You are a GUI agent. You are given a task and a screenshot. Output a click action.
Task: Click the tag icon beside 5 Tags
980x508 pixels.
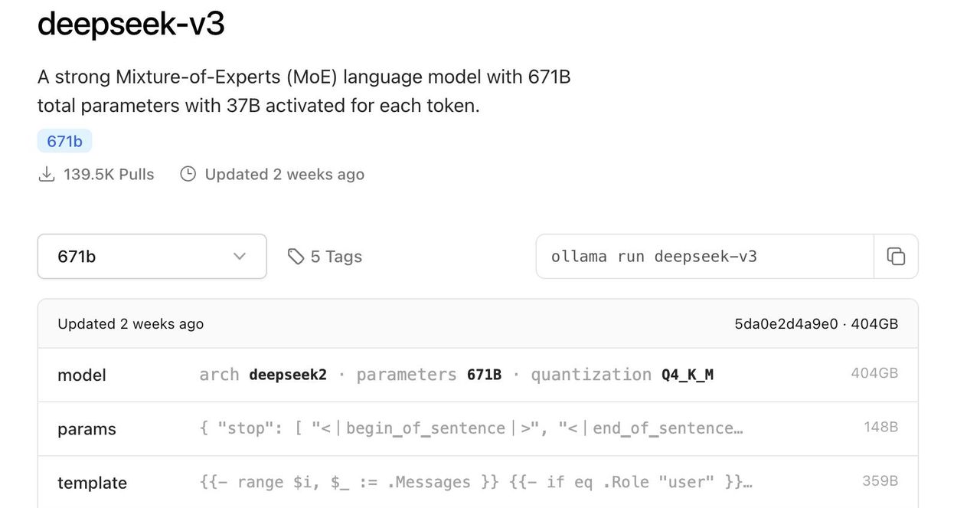[296, 257]
